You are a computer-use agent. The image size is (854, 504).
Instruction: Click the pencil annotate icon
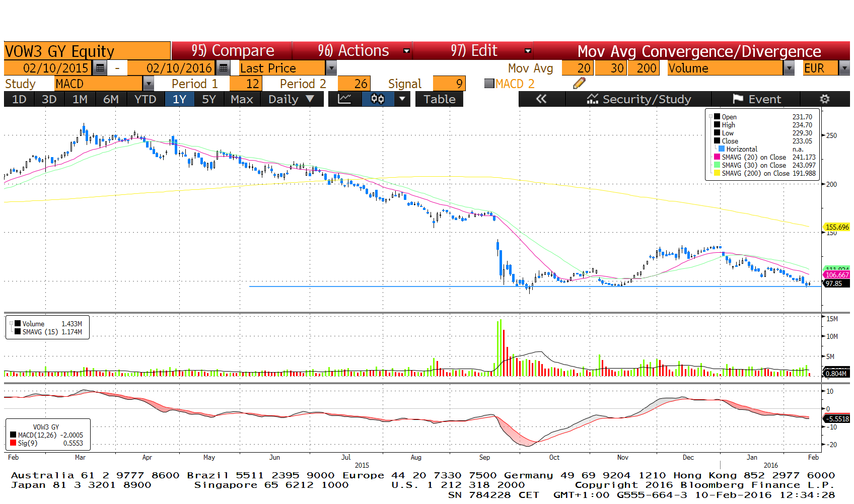click(x=579, y=84)
